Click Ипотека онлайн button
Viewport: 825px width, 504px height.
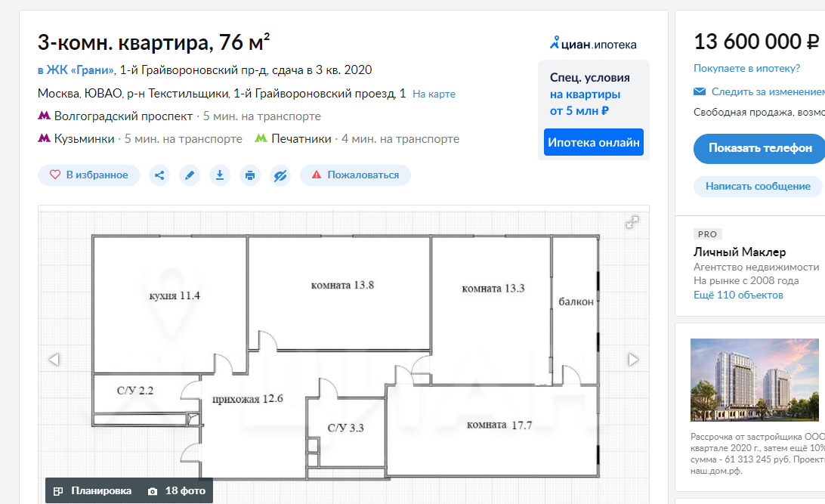point(594,142)
